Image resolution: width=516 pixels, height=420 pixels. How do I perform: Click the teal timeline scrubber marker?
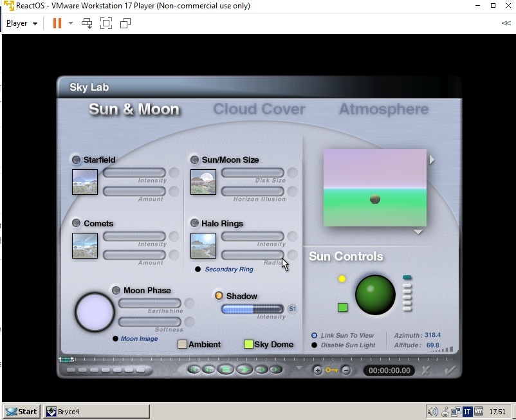pos(66,360)
